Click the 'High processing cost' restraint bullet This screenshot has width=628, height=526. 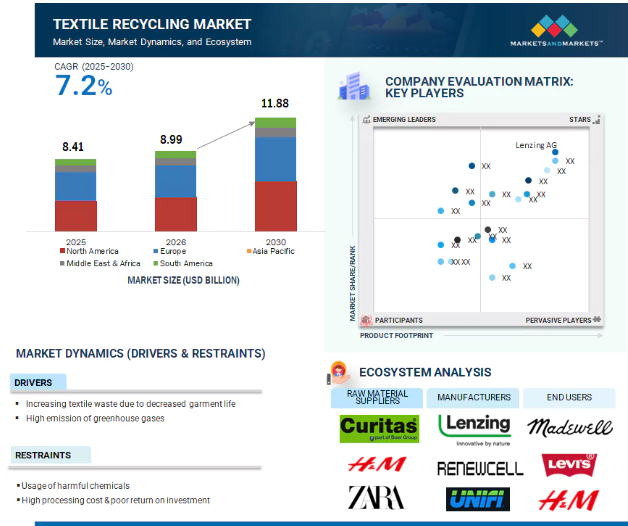tap(115, 500)
